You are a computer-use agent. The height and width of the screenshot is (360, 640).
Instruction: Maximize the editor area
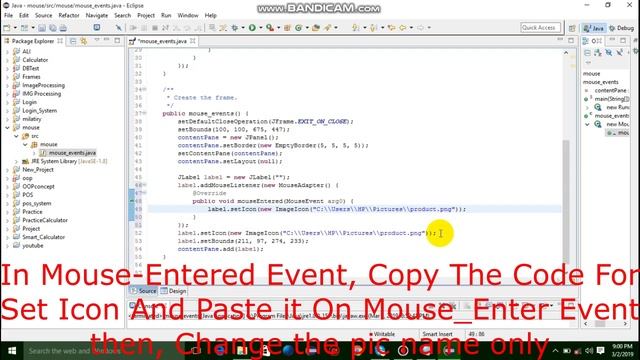(571, 40)
